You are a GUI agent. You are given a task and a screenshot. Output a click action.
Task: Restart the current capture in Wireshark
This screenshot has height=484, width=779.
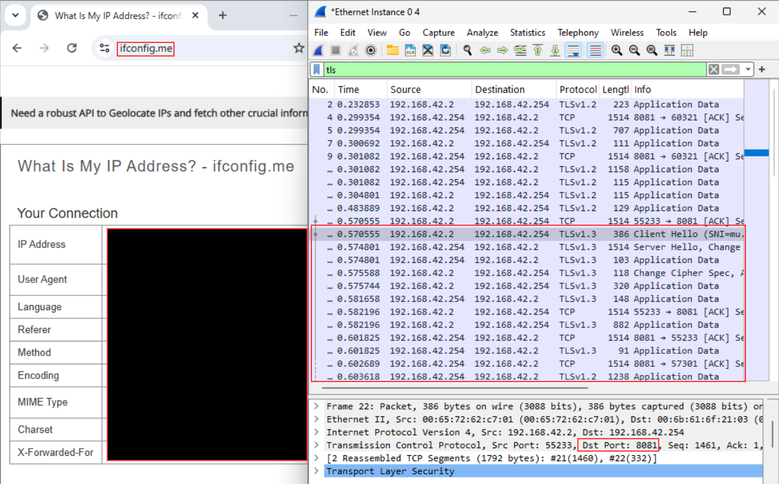point(353,50)
